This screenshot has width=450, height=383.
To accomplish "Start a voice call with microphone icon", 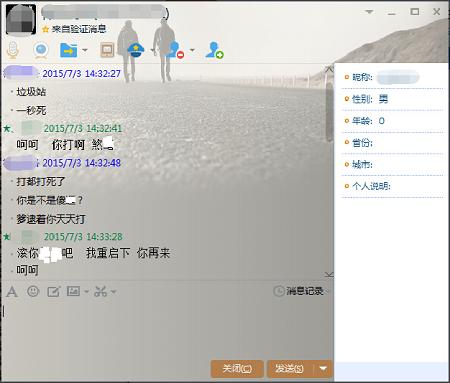I will click(x=13, y=50).
